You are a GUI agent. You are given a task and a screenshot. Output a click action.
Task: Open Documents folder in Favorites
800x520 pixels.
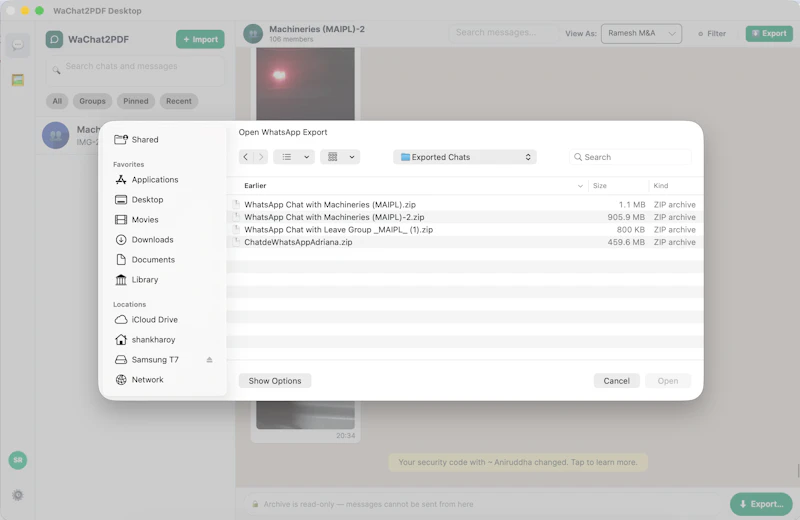(x=144, y=259)
